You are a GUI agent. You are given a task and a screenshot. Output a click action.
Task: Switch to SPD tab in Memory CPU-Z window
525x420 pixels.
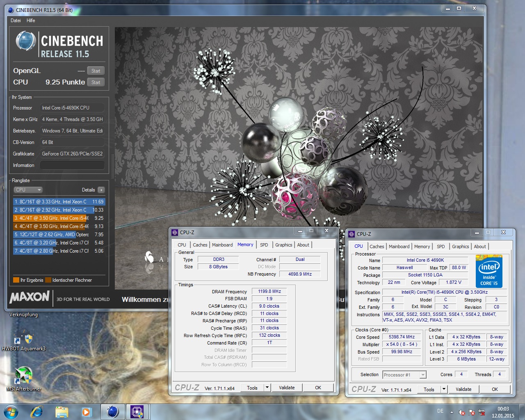pyautogui.click(x=264, y=245)
